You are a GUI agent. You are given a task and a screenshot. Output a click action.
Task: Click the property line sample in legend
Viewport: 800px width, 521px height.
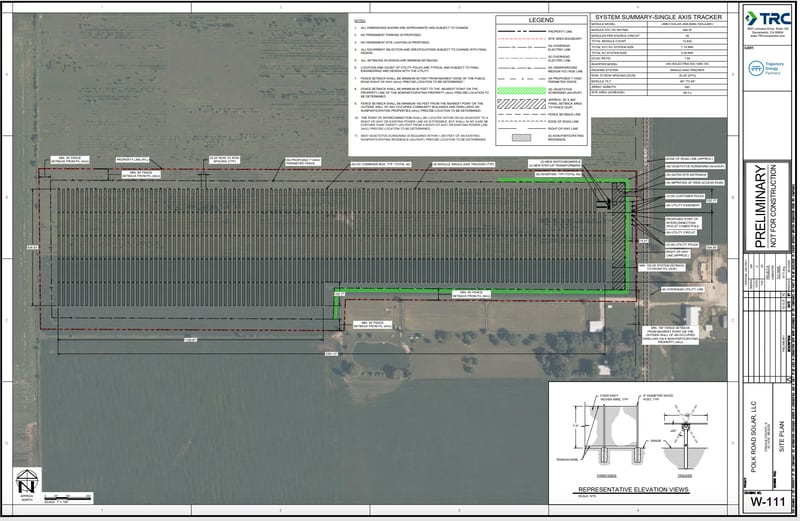click(x=521, y=31)
